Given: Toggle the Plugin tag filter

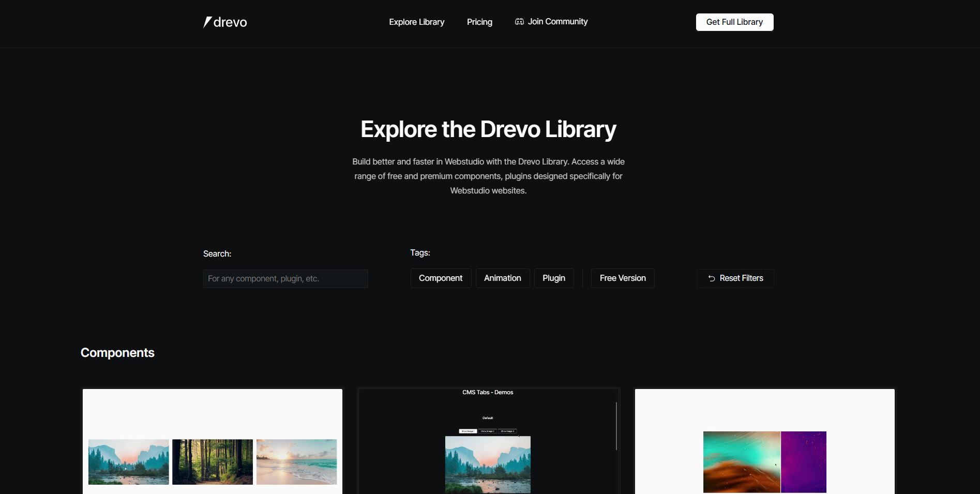Looking at the screenshot, I should 553,278.
